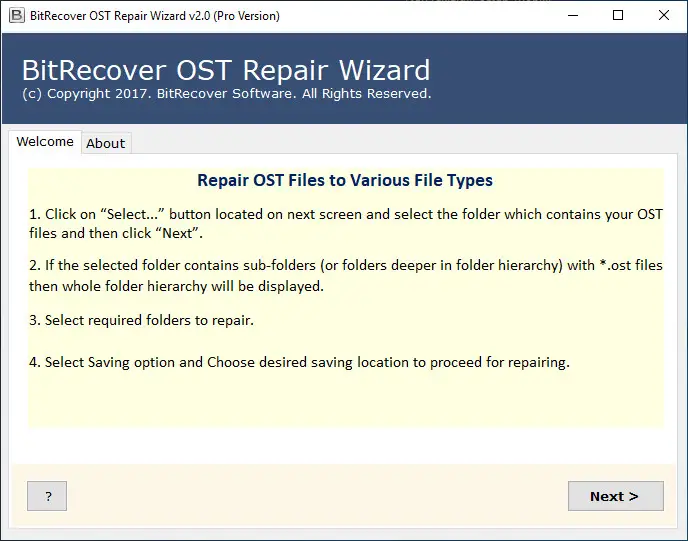
Task: Click the blank tab strip right of About
Action: click(x=406, y=143)
